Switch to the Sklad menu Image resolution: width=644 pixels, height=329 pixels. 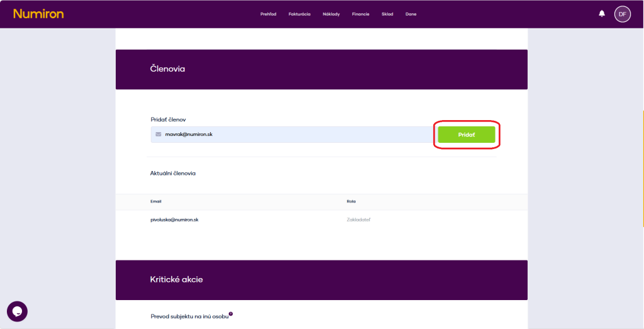click(x=387, y=14)
